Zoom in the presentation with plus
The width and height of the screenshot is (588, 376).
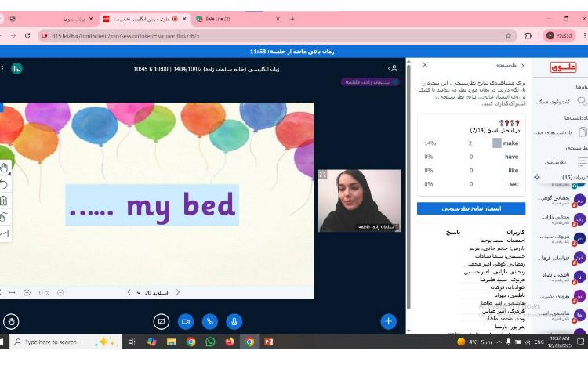pos(27,292)
